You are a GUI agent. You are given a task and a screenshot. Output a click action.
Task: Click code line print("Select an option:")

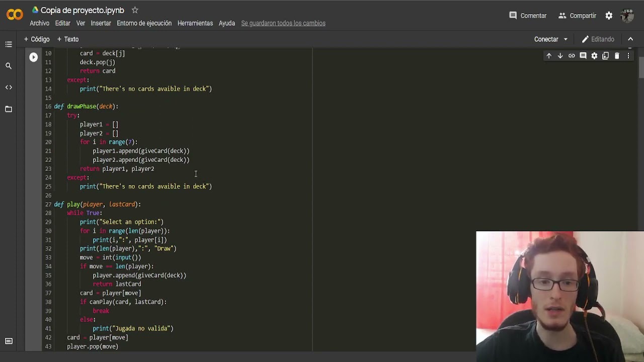click(121, 222)
